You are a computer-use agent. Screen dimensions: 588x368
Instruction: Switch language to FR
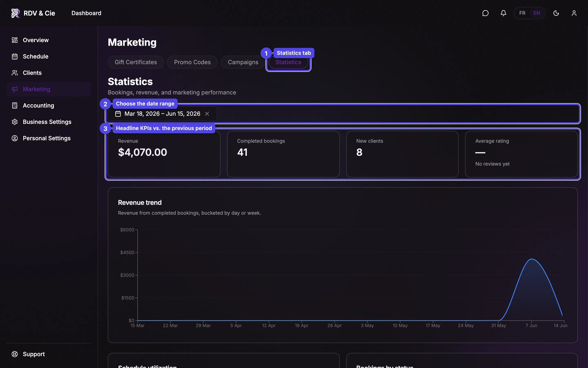coord(522,13)
